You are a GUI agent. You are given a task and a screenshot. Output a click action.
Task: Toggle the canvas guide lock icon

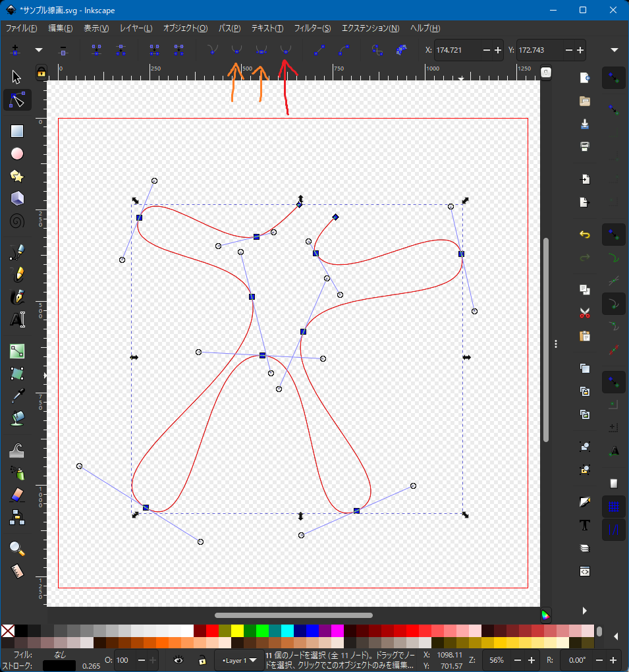coord(41,72)
